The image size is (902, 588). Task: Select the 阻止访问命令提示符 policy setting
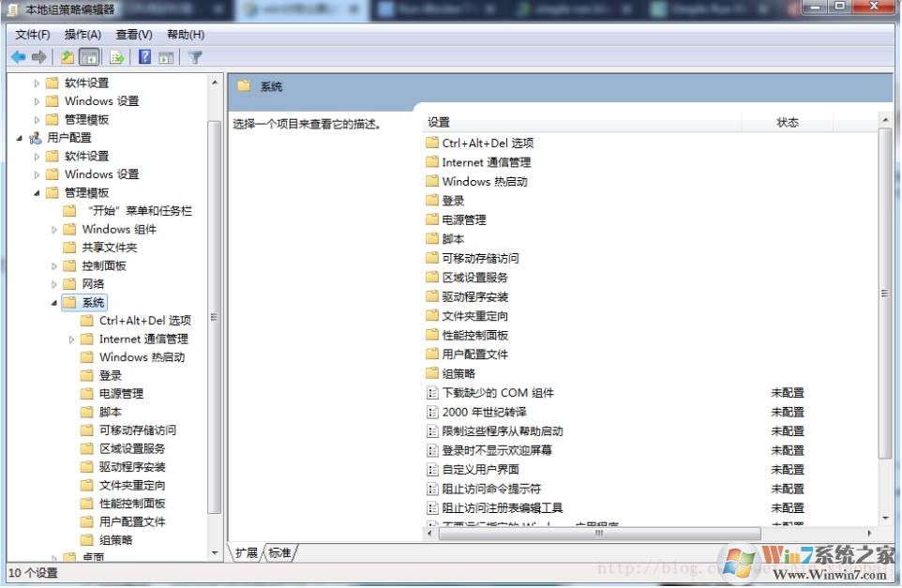click(x=491, y=489)
